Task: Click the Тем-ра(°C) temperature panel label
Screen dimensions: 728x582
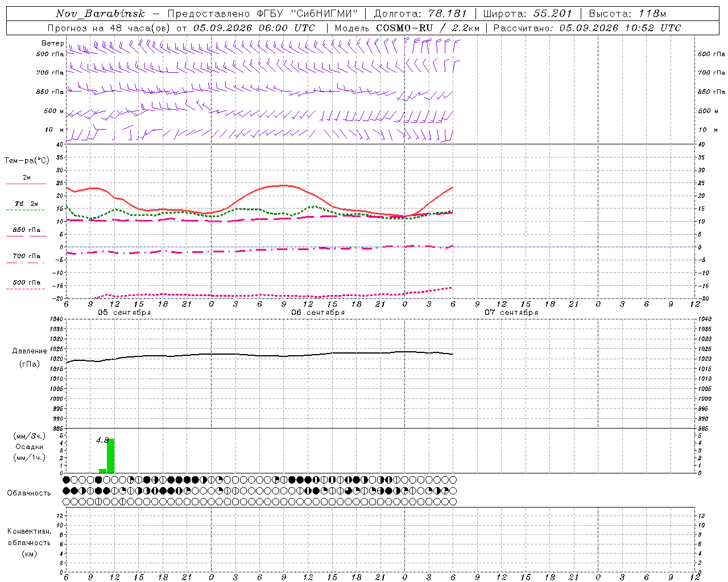Action: 27,161
